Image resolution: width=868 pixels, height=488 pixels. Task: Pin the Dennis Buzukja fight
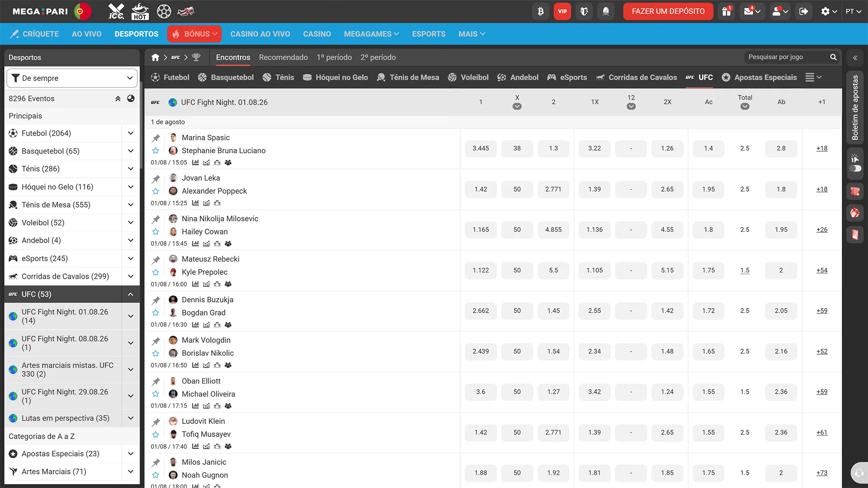(x=156, y=300)
